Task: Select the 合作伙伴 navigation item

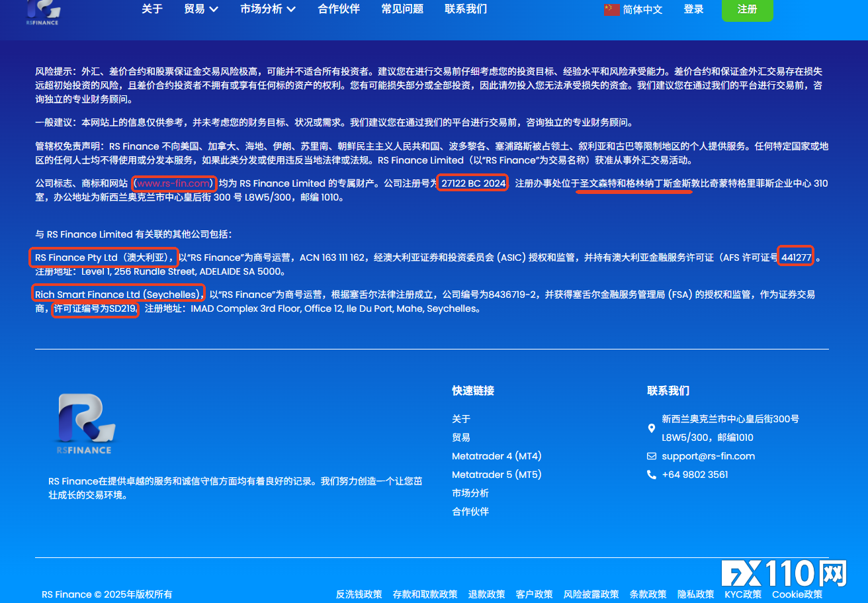Action: (338, 9)
